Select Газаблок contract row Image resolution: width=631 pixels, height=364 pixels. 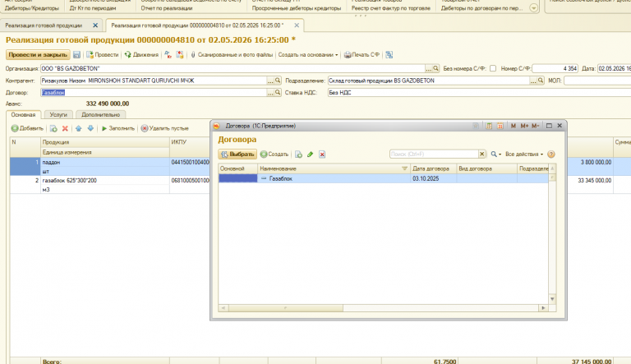pyautogui.click(x=383, y=178)
